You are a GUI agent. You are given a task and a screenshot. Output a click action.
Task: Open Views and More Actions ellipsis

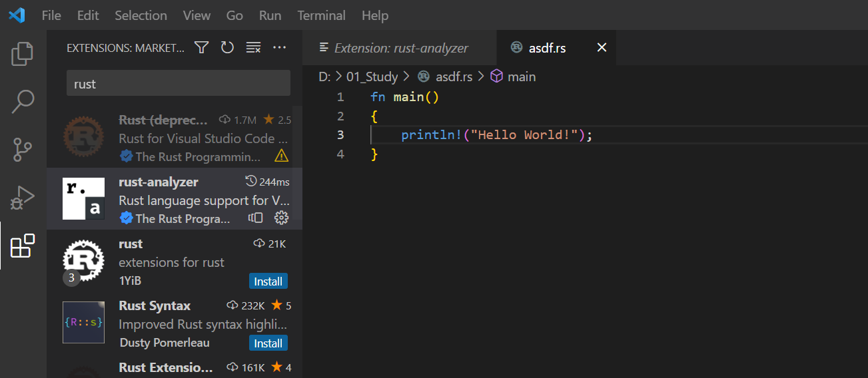click(x=279, y=47)
